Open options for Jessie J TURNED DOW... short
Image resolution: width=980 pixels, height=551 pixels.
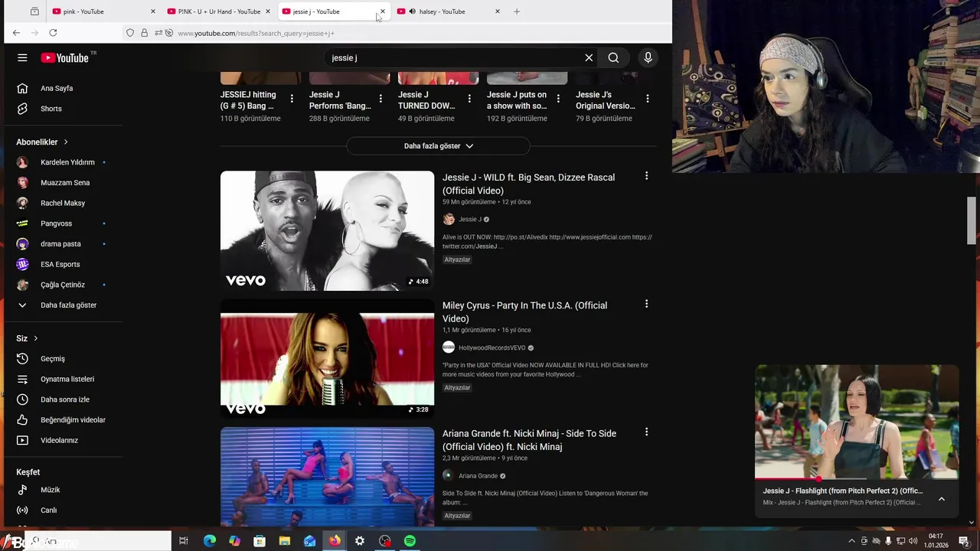point(469,99)
